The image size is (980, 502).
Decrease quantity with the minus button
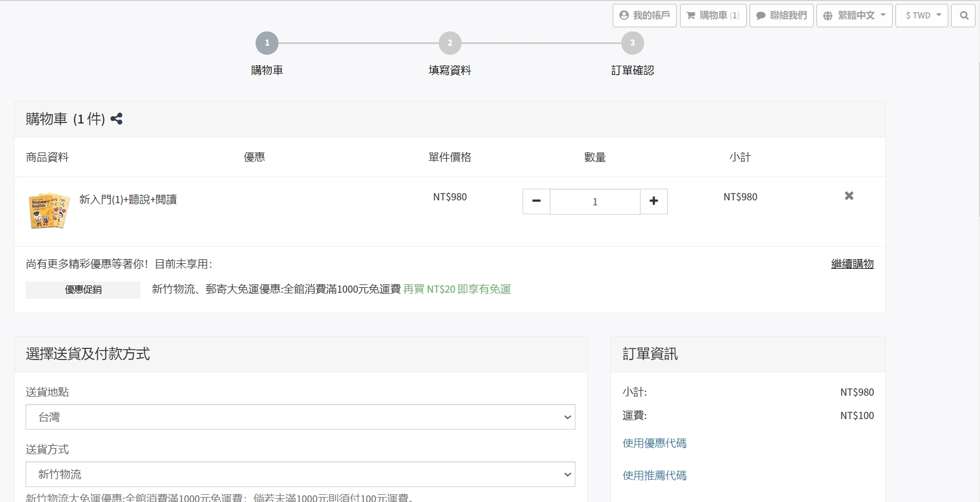536,201
